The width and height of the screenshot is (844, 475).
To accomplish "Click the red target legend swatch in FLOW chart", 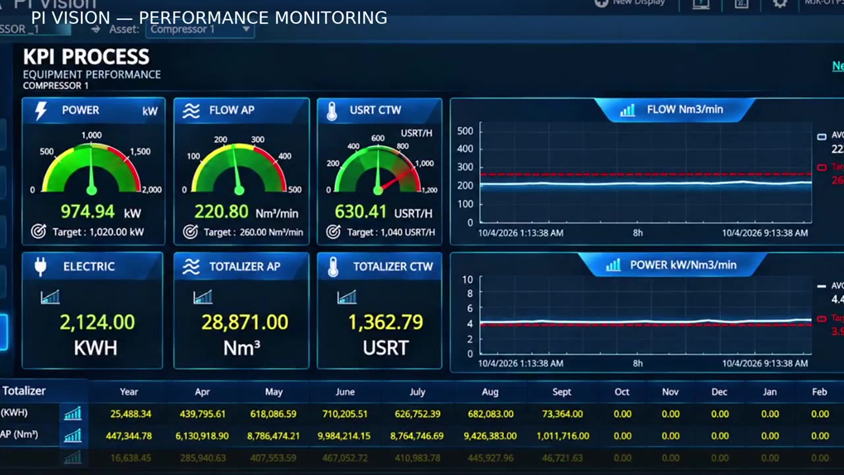I will point(822,167).
